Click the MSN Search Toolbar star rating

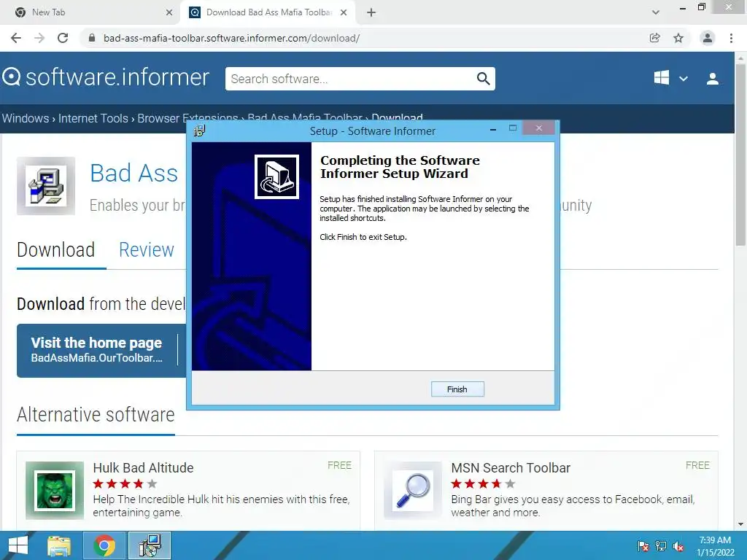[x=483, y=484]
